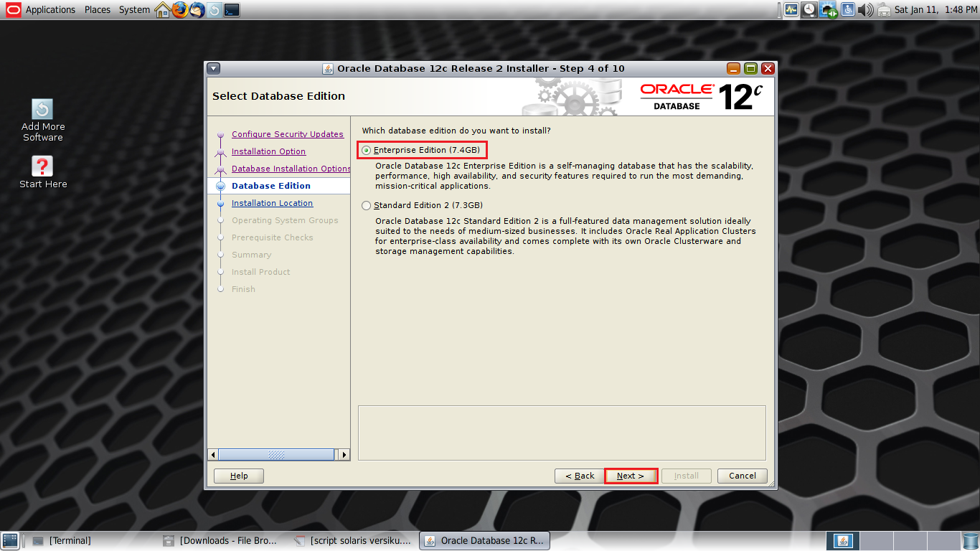
Task: Click the 'Finish' step text
Action: (243, 289)
